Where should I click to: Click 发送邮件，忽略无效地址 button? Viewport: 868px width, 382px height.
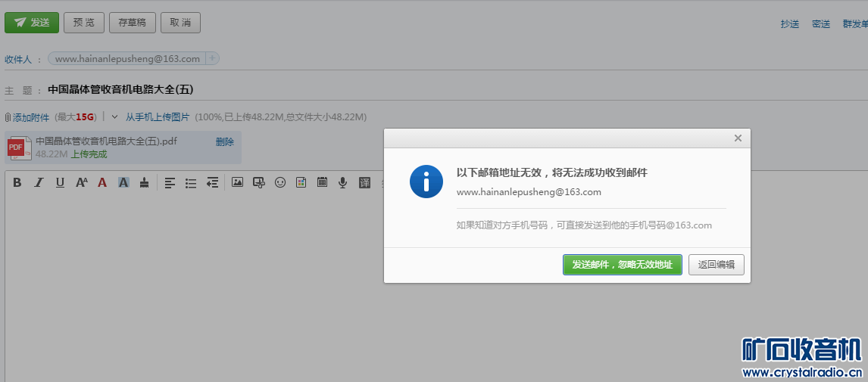(x=622, y=265)
